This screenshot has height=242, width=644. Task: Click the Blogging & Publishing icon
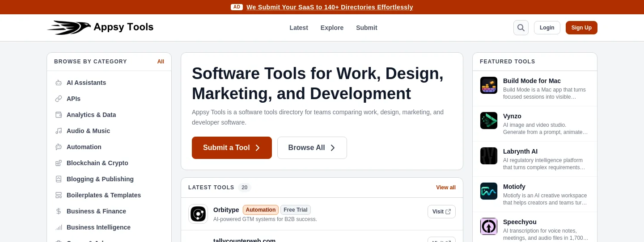pos(59,179)
